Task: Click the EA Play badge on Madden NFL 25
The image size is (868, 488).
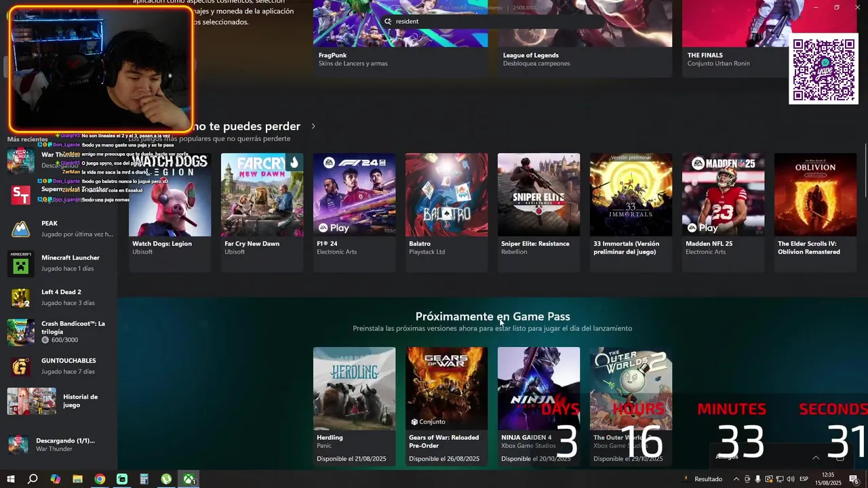Action: (703, 228)
